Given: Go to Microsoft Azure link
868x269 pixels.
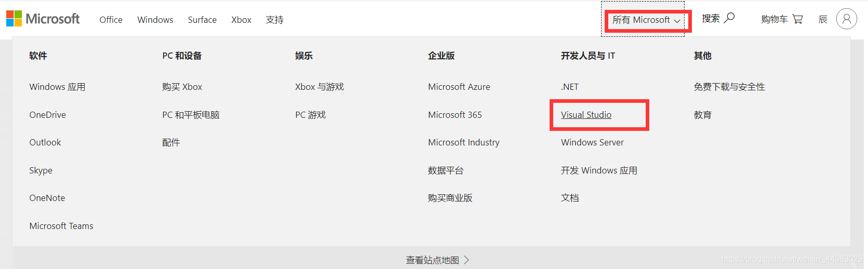Looking at the screenshot, I should coord(459,87).
